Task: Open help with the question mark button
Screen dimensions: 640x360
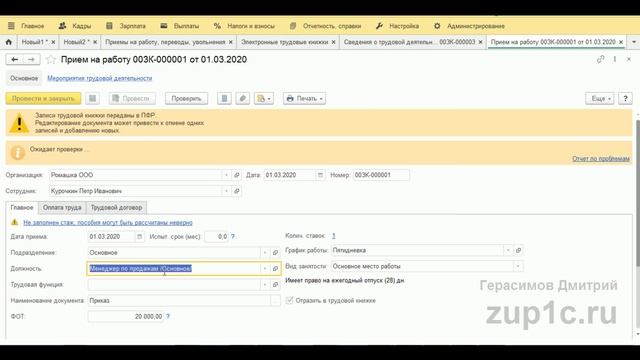Action: (625, 98)
